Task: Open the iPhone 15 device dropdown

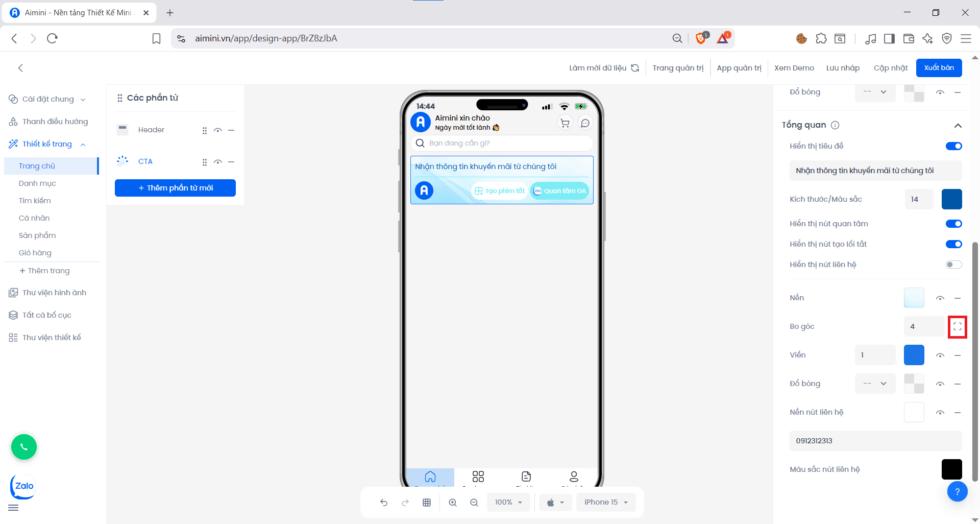Action: coord(606,502)
